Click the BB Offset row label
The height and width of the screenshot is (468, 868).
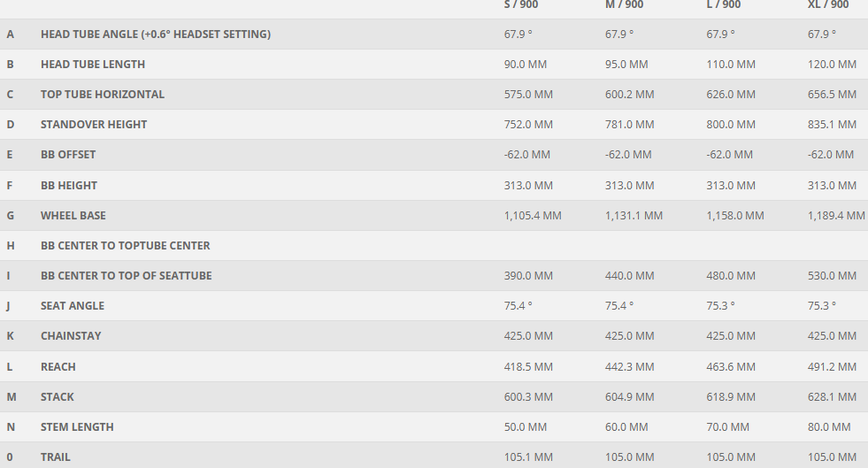[x=68, y=155]
